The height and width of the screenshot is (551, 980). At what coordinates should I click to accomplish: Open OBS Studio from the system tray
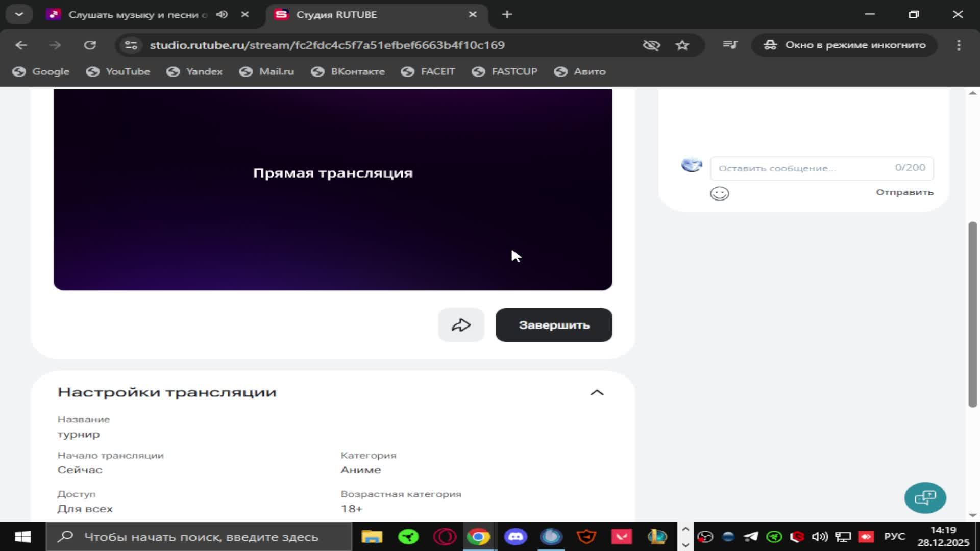click(706, 537)
